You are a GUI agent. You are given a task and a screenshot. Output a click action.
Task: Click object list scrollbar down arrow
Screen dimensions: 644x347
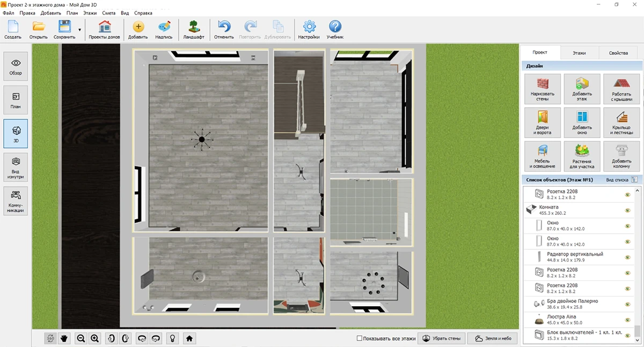click(638, 341)
